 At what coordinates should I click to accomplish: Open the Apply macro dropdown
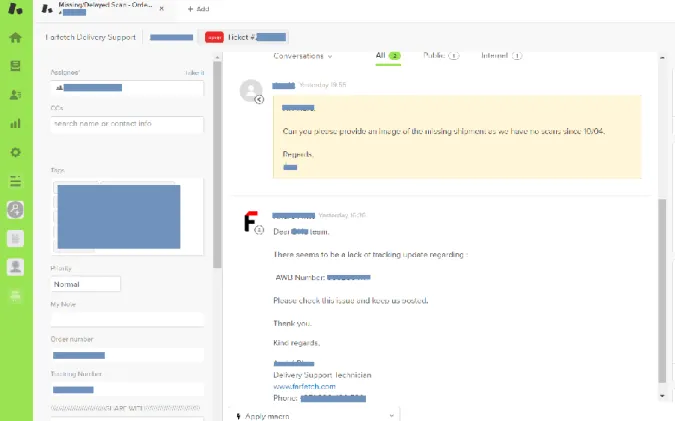[x=315, y=416]
